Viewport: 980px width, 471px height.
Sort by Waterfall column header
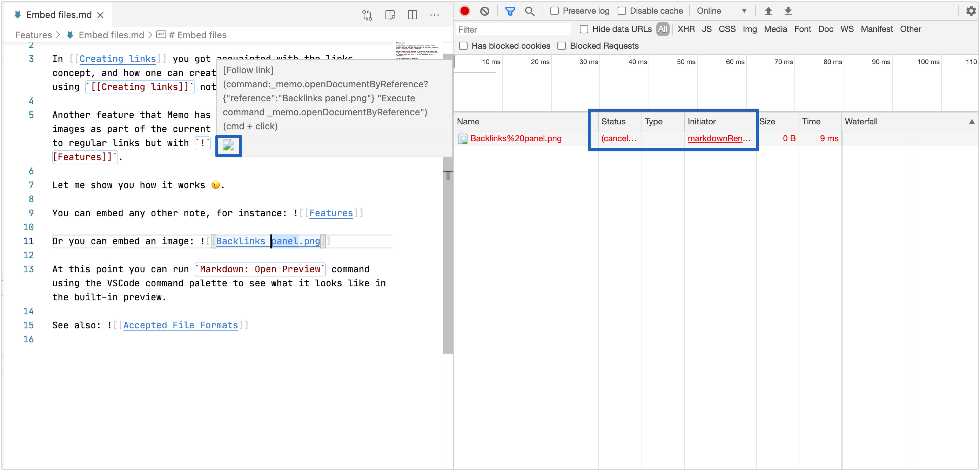[x=910, y=122]
